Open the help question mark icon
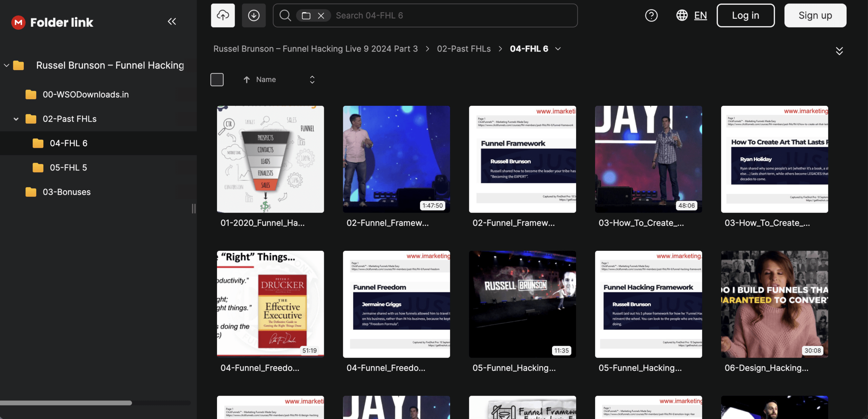 coord(651,16)
